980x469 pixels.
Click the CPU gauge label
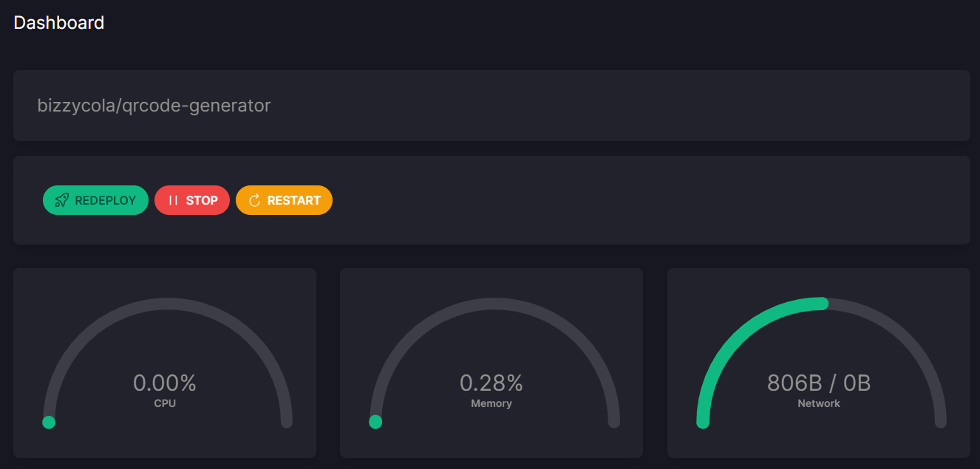pos(165,404)
